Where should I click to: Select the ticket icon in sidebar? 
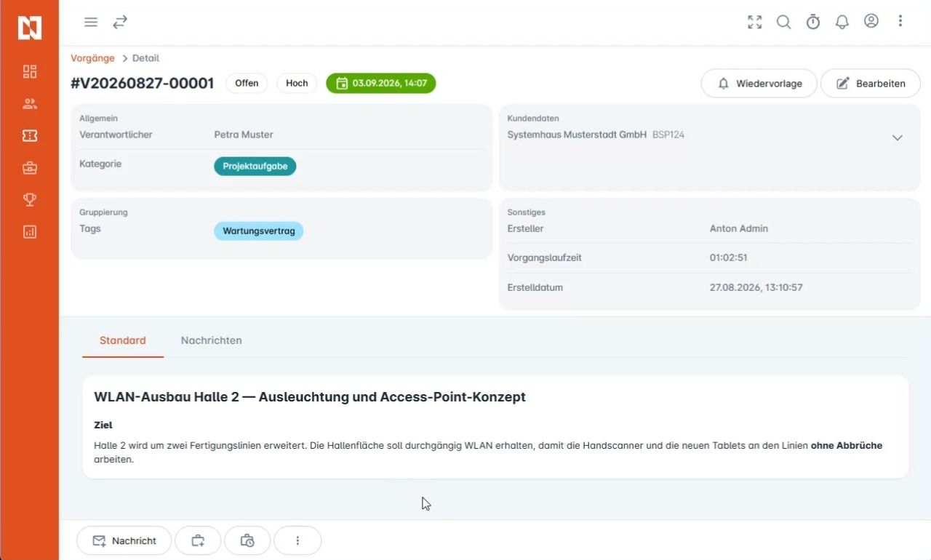30,135
